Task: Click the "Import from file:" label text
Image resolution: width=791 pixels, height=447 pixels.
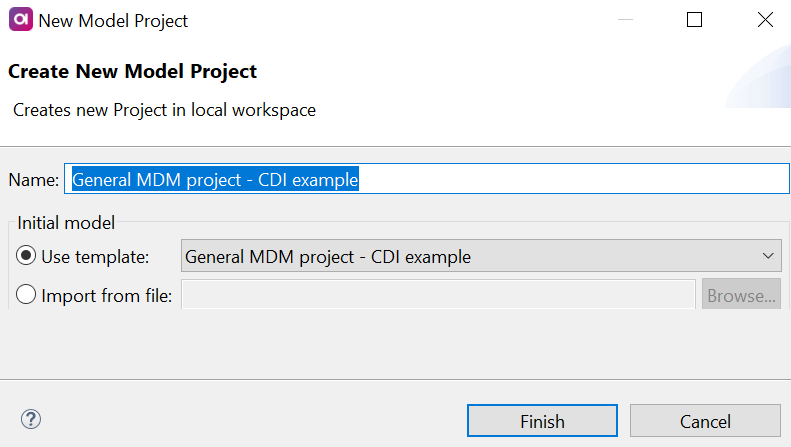Action: coord(107,295)
